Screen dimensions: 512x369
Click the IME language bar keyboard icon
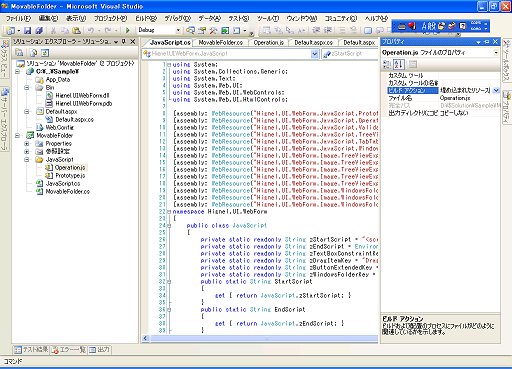(x=402, y=26)
